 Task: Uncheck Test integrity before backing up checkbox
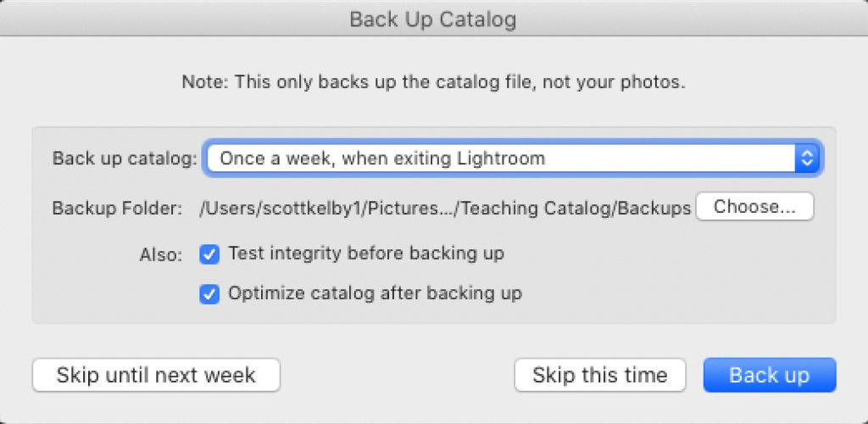tap(209, 255)
